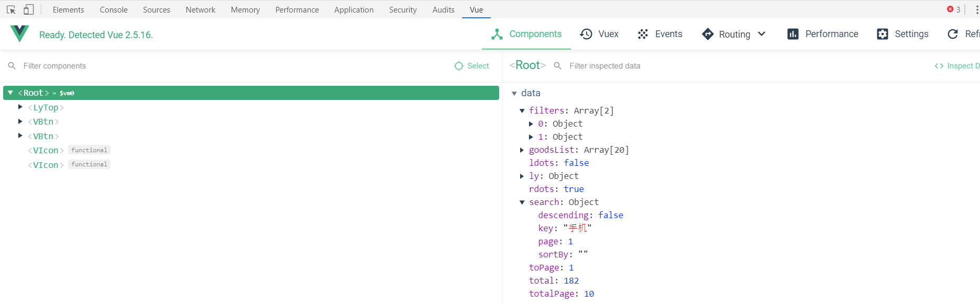Collapse the search Object entry

click(522, 202)
